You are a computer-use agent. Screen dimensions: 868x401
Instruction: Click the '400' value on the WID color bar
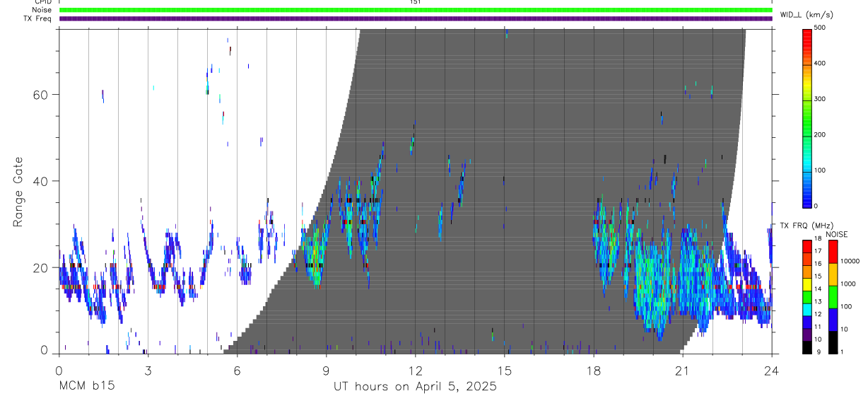click(x=820, y=64)
